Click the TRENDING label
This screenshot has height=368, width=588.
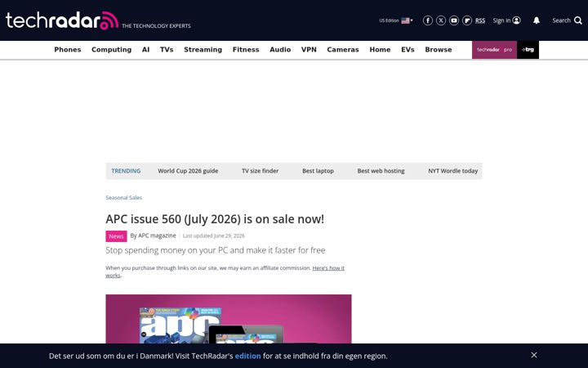[126, 171]
